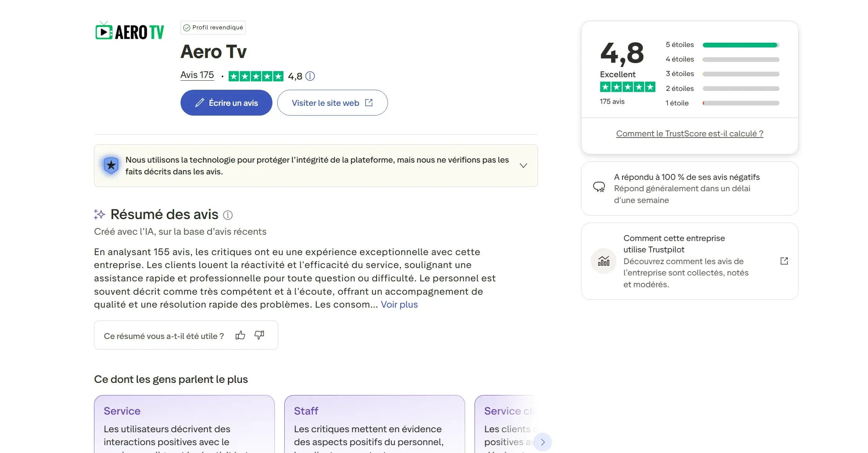868x453 pixels.
Task: Click Visiter le site web button
Action: click(x=332, y=103)
